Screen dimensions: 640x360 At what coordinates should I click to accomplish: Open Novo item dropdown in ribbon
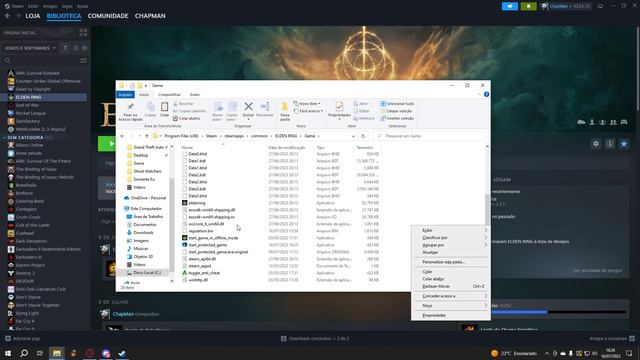point(307,104)
